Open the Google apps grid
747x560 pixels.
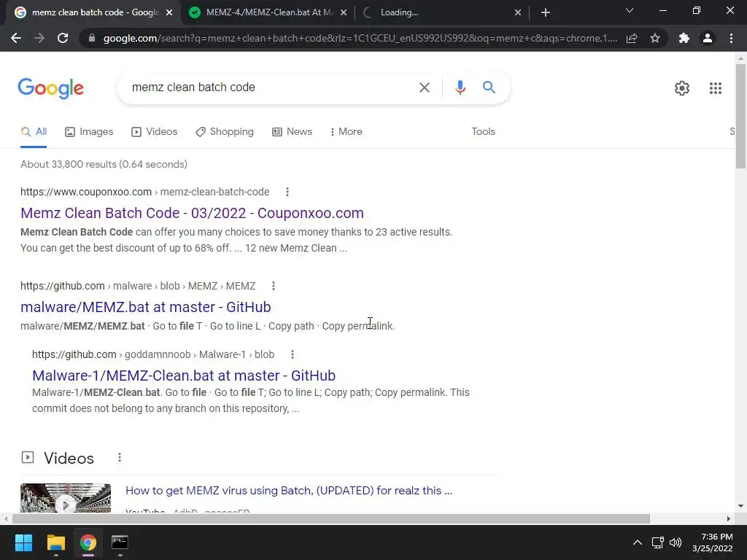(x=715, y=88)
